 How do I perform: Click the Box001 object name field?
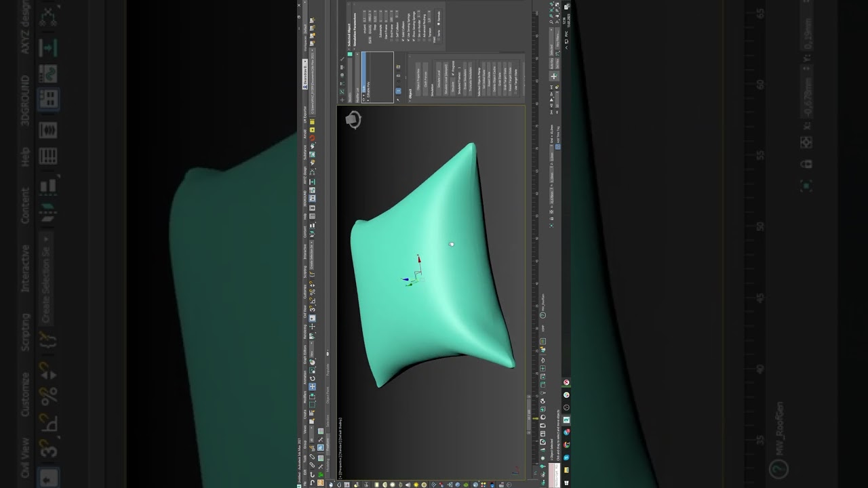pyautogui.click(x=350, y=81)
